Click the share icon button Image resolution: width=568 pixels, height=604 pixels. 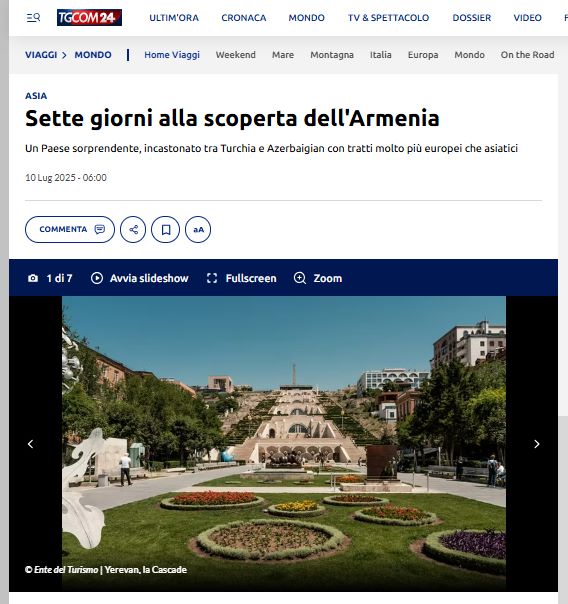[x=133, y=230]
